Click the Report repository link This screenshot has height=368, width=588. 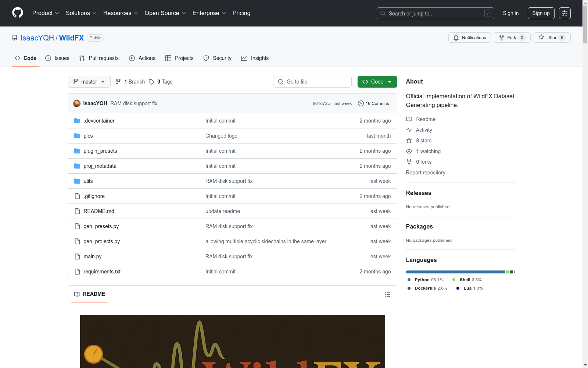tap(426, 173)
